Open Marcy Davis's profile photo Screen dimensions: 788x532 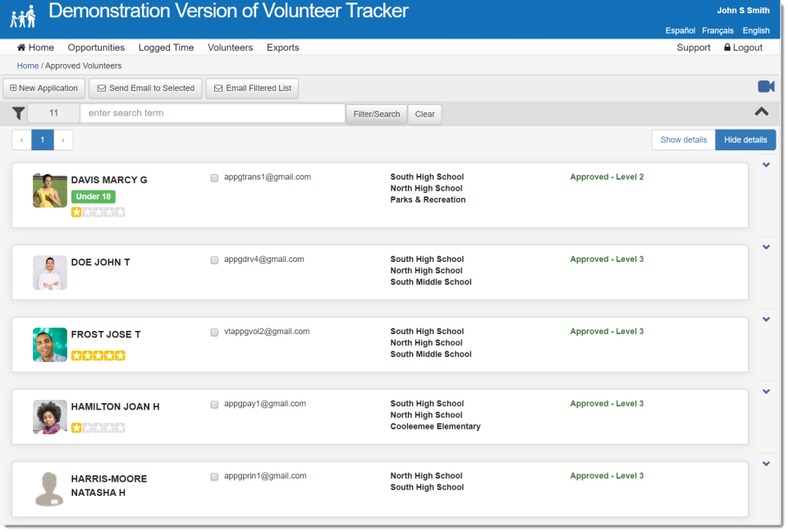[x=50, y=190]
